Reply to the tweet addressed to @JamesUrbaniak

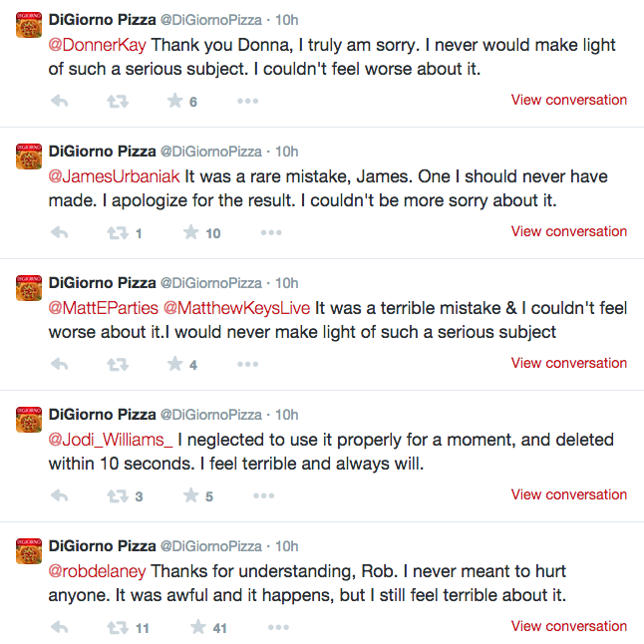point(59,232)
